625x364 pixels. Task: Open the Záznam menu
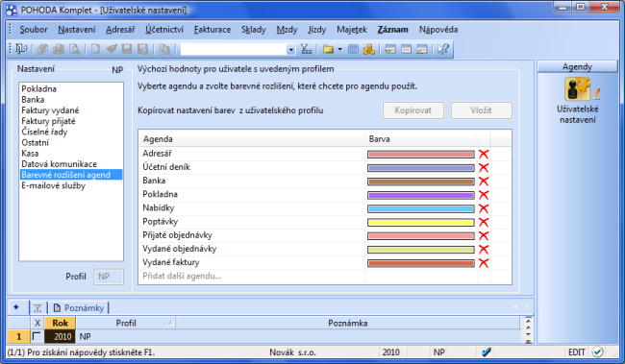pos(393,30)
